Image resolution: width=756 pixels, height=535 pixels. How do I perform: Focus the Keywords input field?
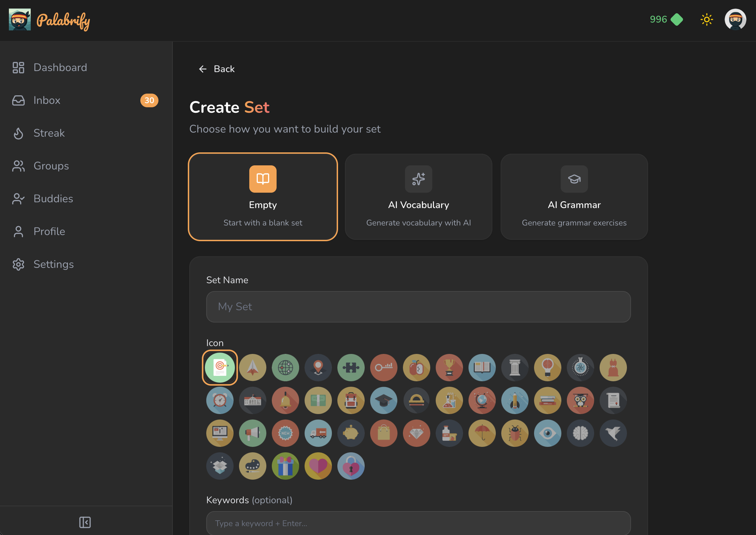[418, 523]
